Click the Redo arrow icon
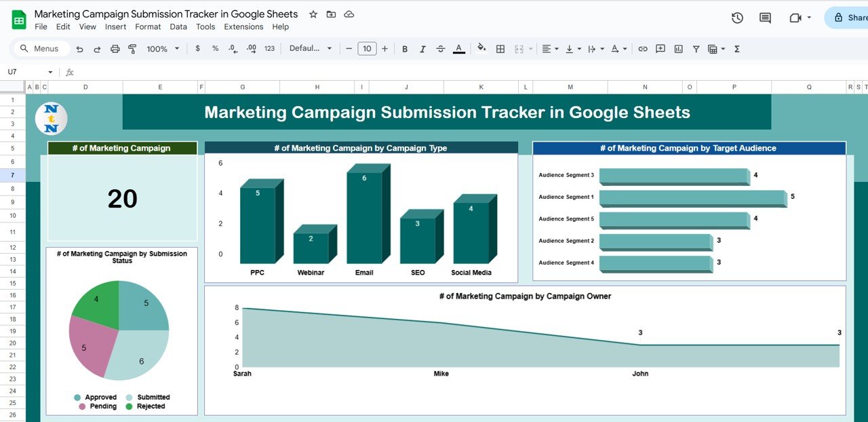868x422 pixels. point(97,49)
